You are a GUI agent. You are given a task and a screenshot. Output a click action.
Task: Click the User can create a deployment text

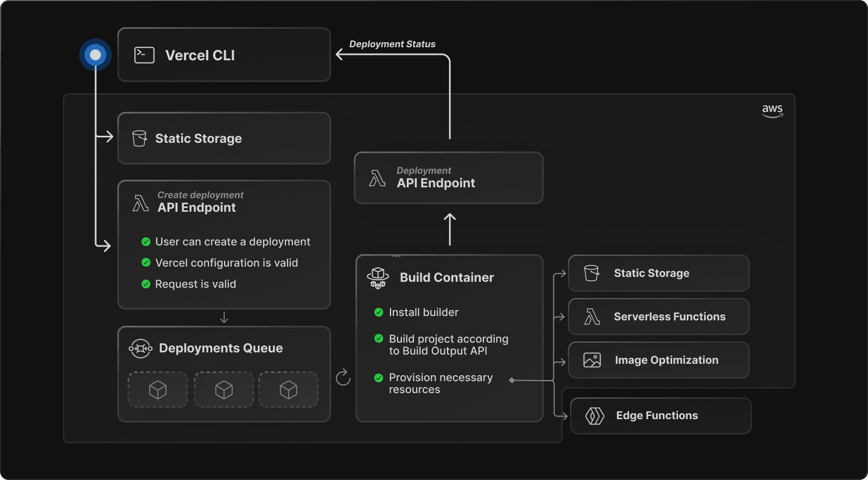pyautogui.click(x=233, y=242)
